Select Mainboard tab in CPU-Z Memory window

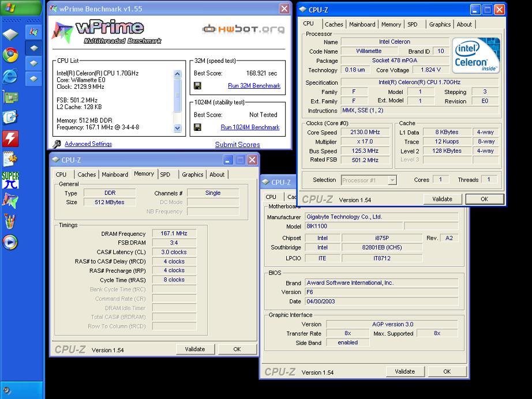[x=115, y=175]
